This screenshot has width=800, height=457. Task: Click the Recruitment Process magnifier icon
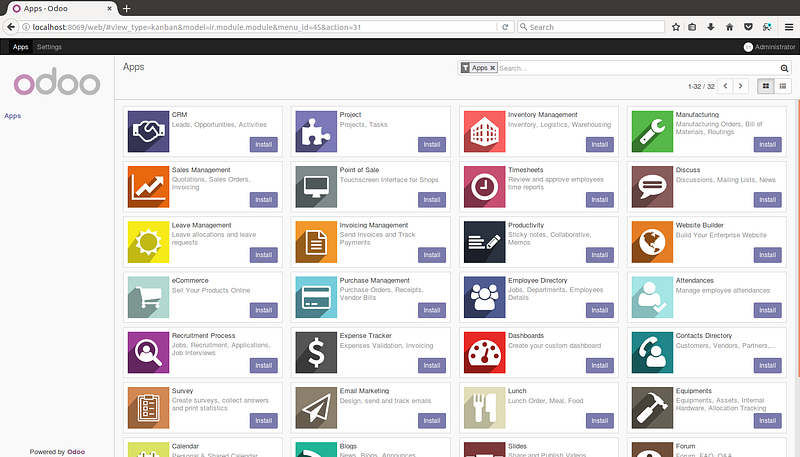pos(148,352)
